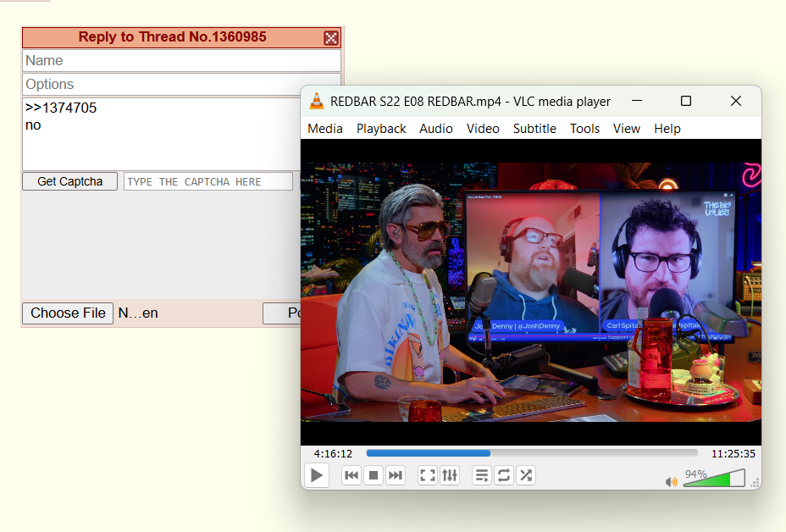Image resolution: width=786 pixels, height=532 pixels.
Task: Click the Choose File button
Action: [x=68, y=313]
